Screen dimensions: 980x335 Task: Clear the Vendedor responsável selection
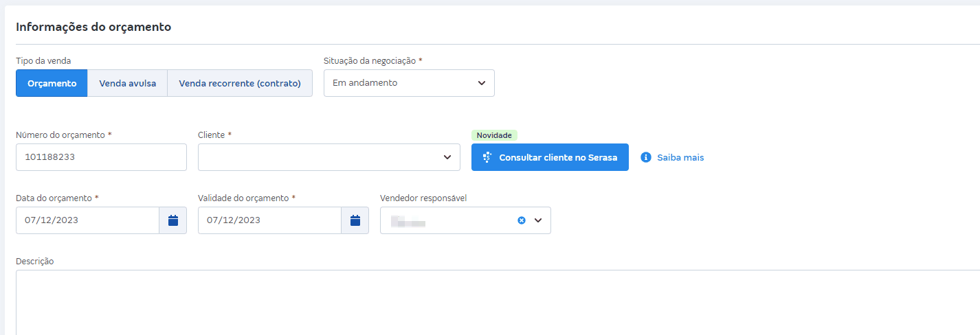point(522,220)
